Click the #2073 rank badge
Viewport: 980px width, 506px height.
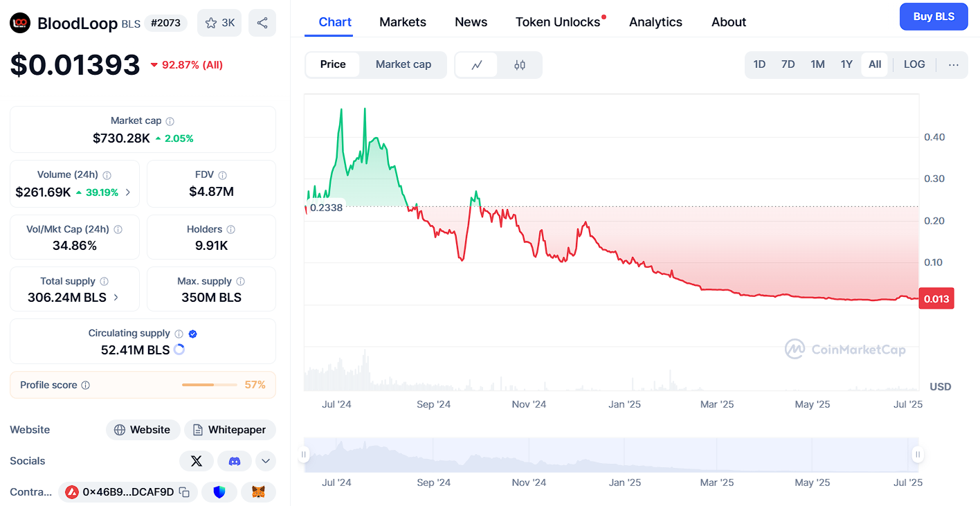166,23
